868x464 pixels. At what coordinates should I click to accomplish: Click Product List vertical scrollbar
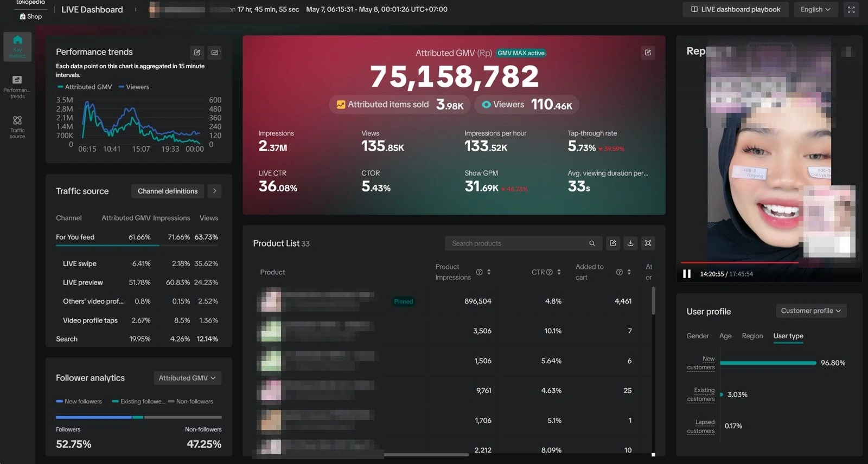tap(653, 300)
